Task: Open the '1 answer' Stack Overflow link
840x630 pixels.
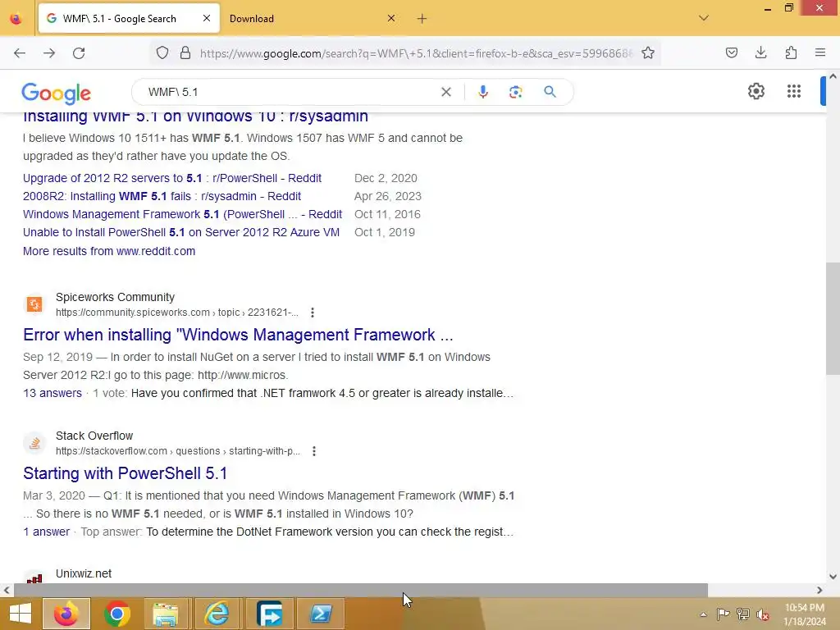Action: 46,532
